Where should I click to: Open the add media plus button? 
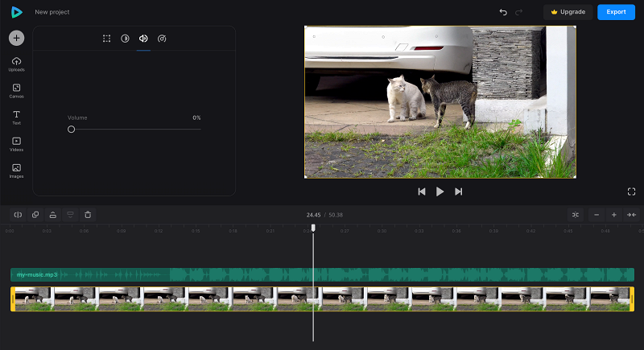(16, 38)
